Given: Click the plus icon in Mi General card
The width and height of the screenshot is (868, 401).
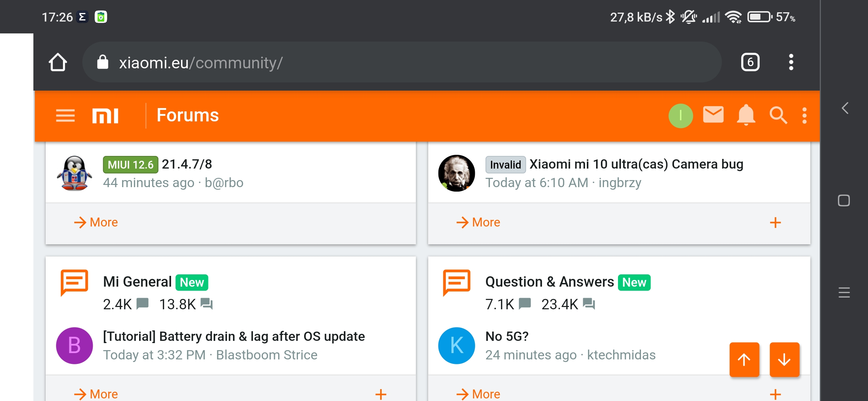Looking at the screenshot, I should [381, 394].
